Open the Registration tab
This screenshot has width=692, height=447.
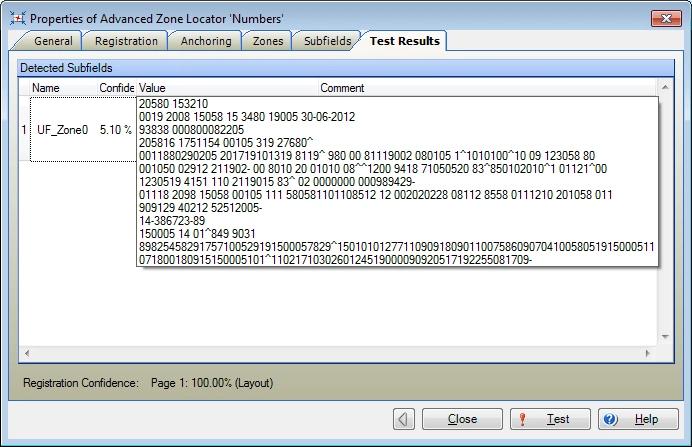click(x=126, y=41)
